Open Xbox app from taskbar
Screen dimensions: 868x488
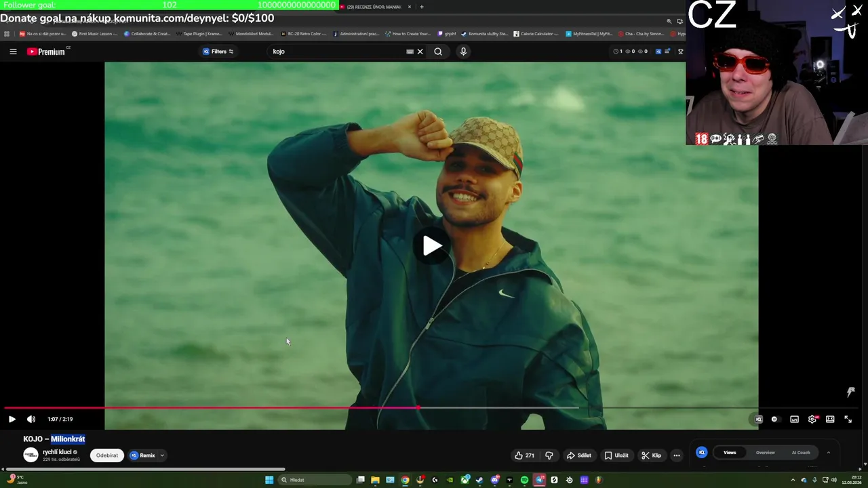pyautogui.click(x=465, y=481)
